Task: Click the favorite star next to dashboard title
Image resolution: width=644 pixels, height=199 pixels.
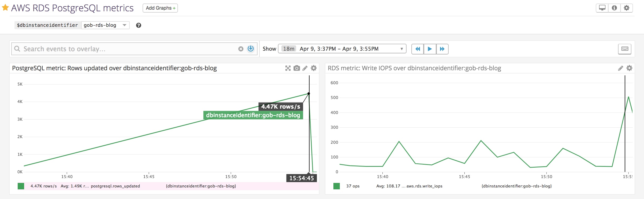Action: point(5,8)
